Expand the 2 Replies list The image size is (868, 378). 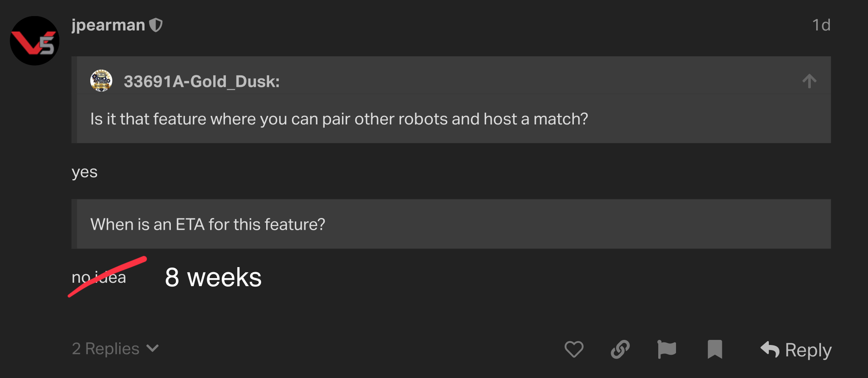click(x=115, y=349)
